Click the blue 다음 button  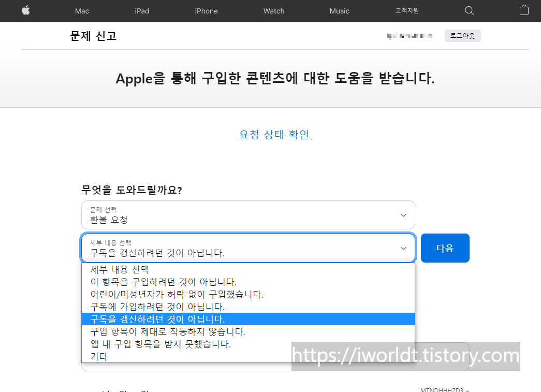click(445, 248)
